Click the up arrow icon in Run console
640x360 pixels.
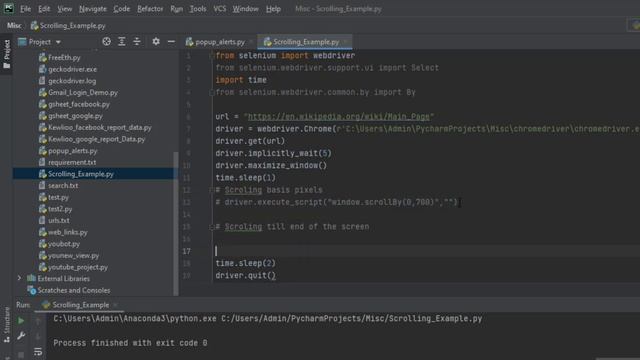coord(38,321)
